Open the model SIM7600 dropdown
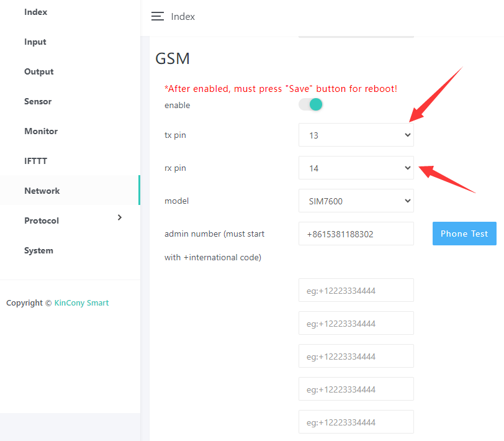 click(x=356, y=201)
